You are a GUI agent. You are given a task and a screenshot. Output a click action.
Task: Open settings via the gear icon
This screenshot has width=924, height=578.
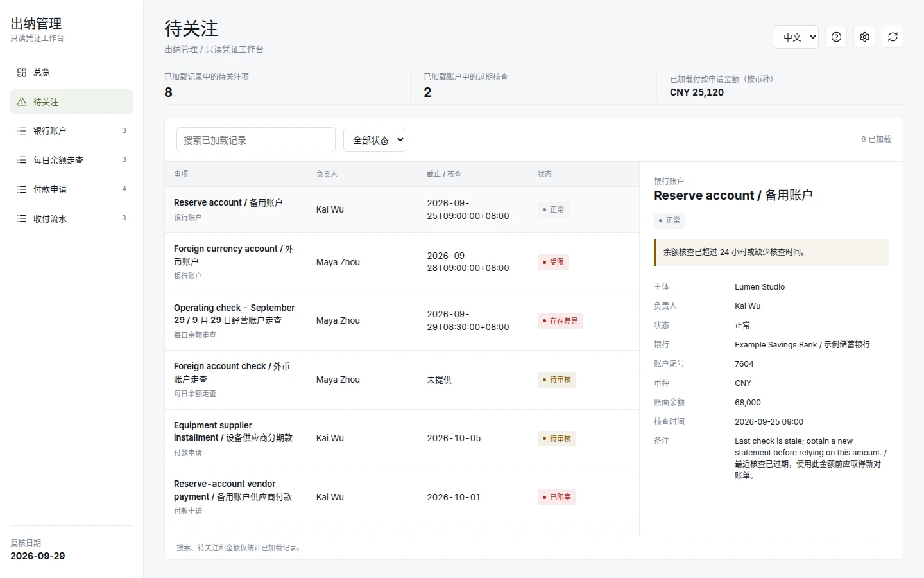point(864,37)
